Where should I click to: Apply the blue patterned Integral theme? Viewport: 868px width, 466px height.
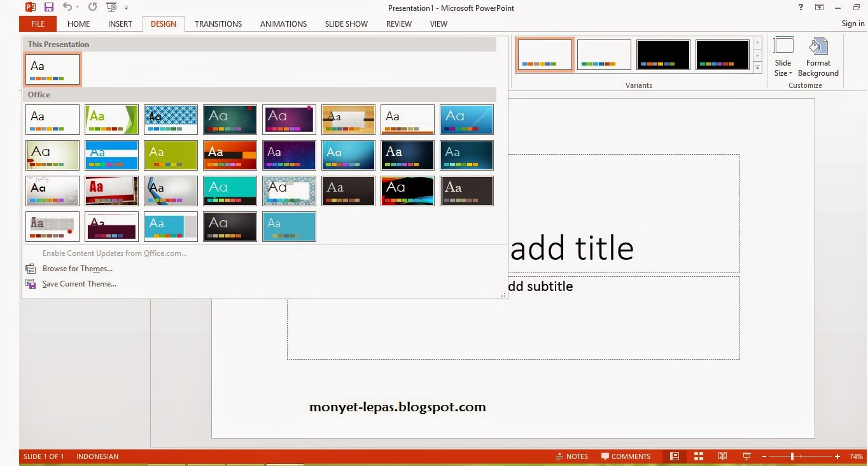pyautogui.click(x=171, y=120)
